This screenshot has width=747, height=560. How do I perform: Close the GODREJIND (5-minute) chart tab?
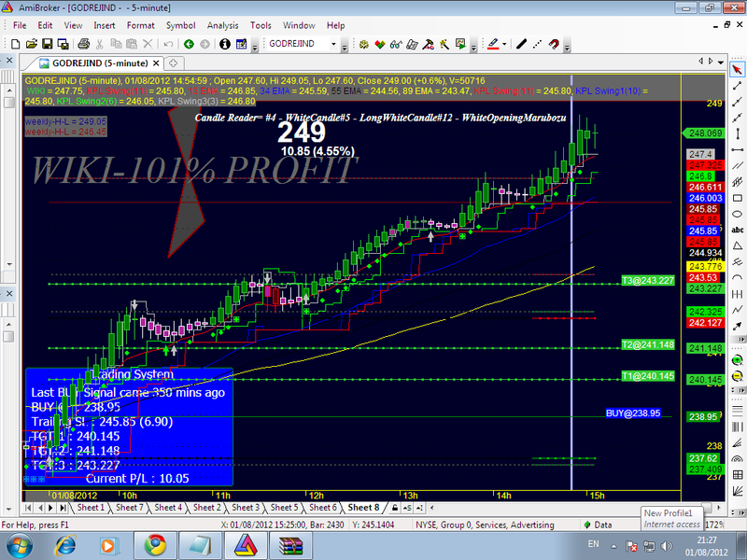tap(156, 63)
